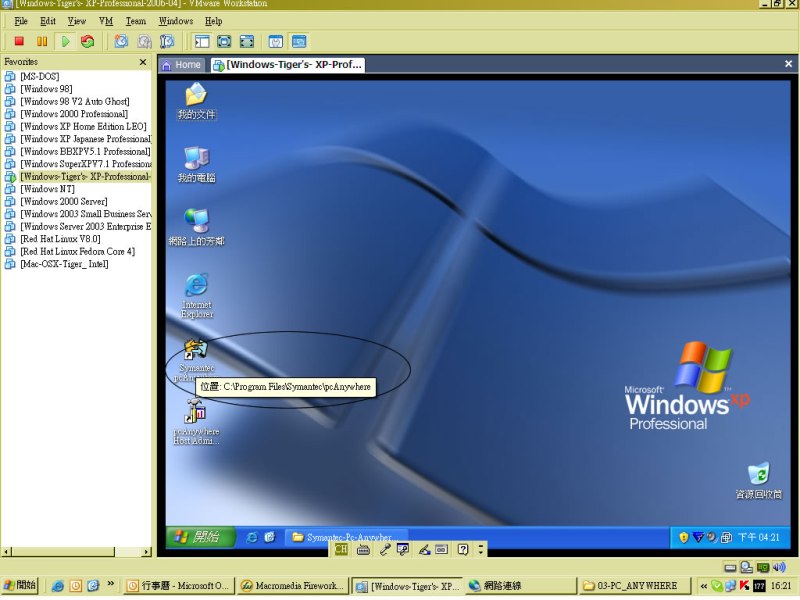
Task: Show the VM summary view icon
Action: pos(276,41)
